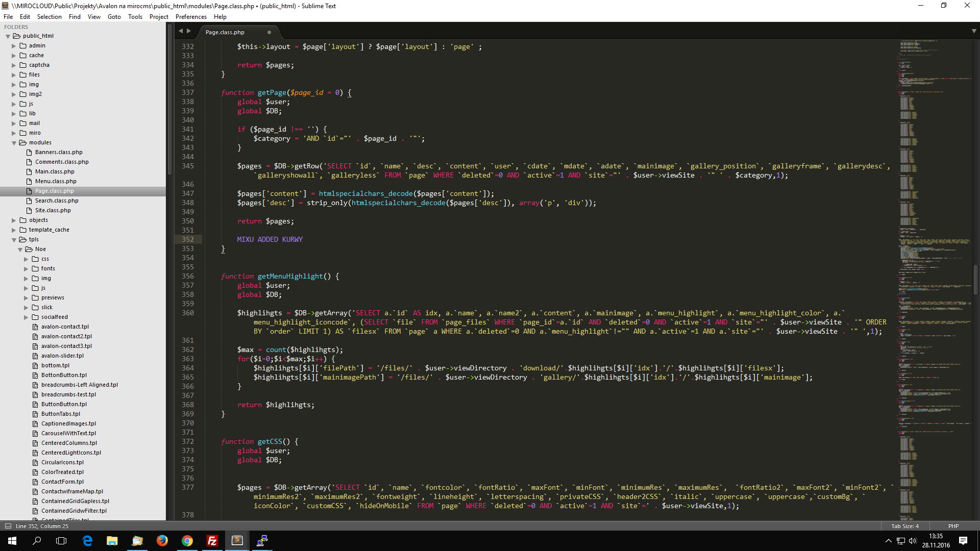Open the Goto menu
The image size is (980, 551).
pos(114,17)
